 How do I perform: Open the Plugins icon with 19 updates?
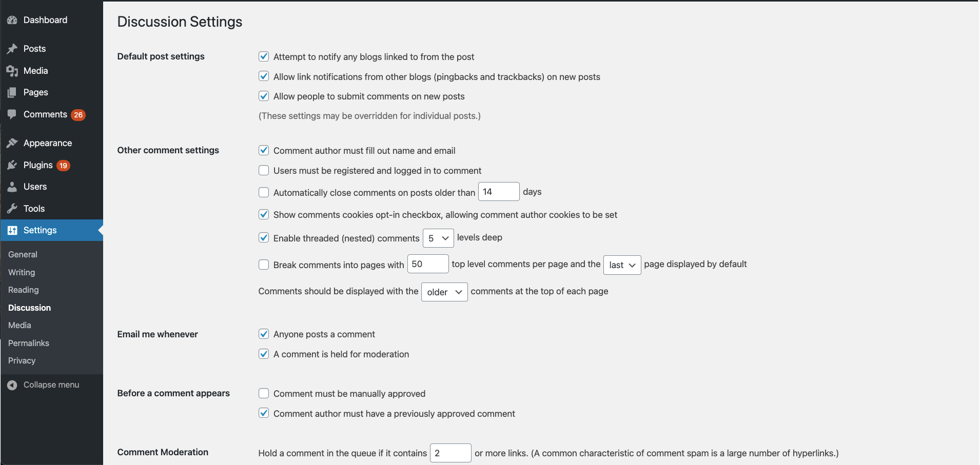[13, 165]
